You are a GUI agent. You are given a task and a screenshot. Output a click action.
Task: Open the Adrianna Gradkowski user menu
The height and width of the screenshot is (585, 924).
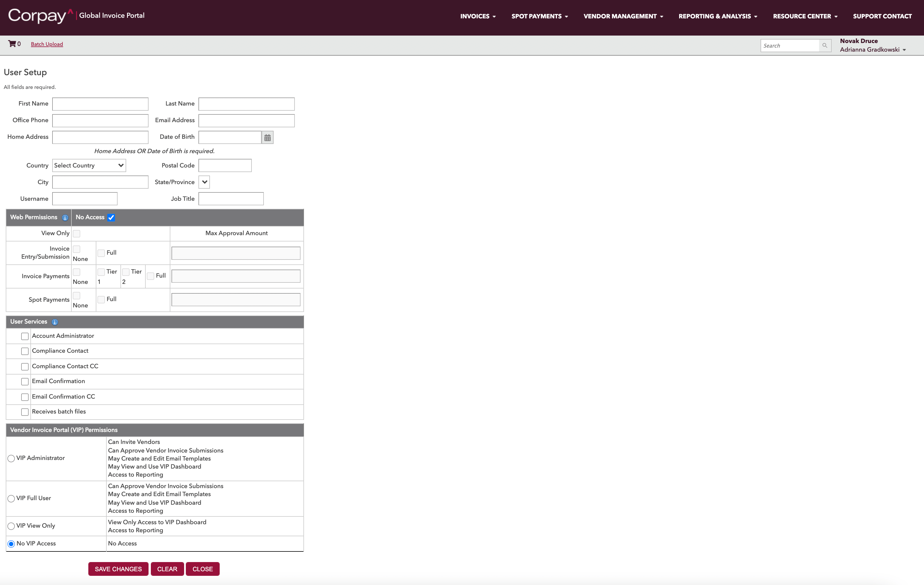coord(873,50)
